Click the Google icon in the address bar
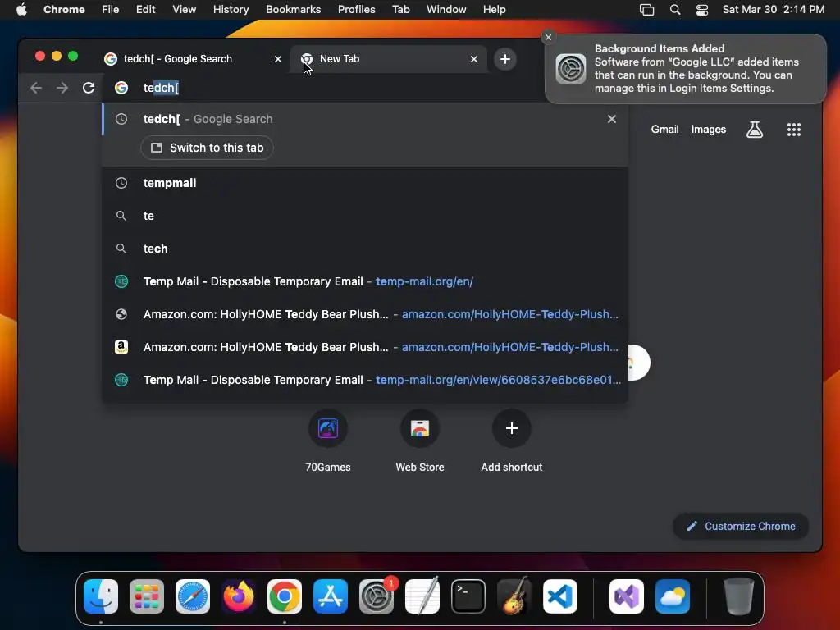The width and height of the screenshot is (840, 630). 121,88
